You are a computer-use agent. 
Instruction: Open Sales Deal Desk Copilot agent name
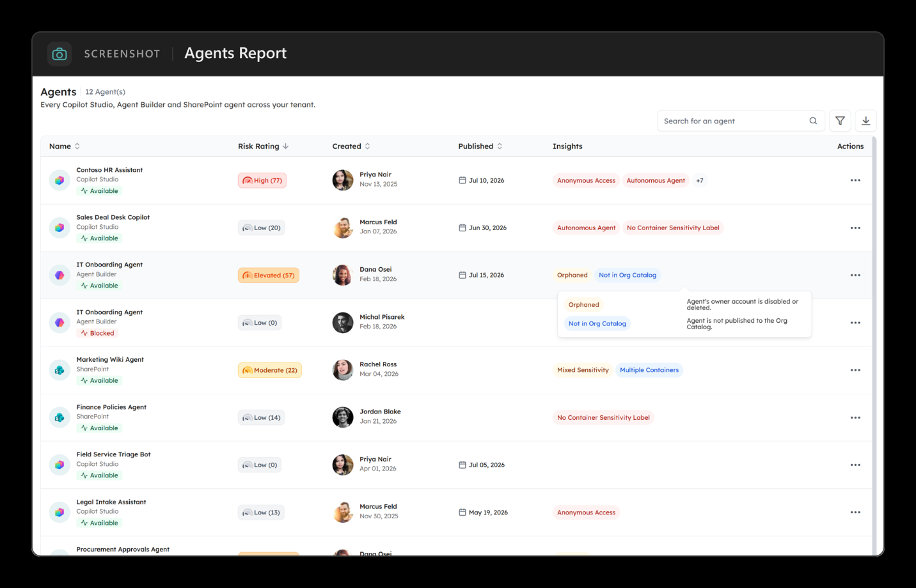113,217
